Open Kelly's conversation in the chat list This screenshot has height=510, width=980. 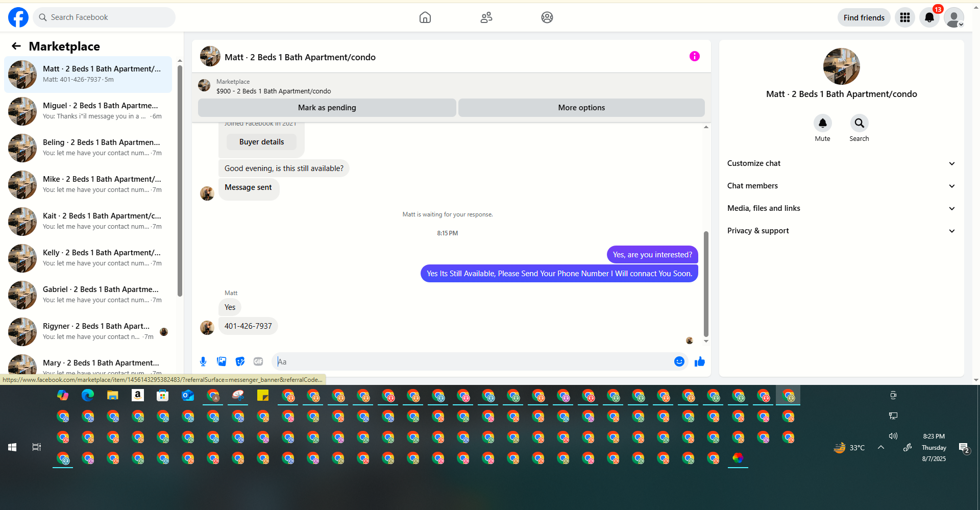[88, 258]
